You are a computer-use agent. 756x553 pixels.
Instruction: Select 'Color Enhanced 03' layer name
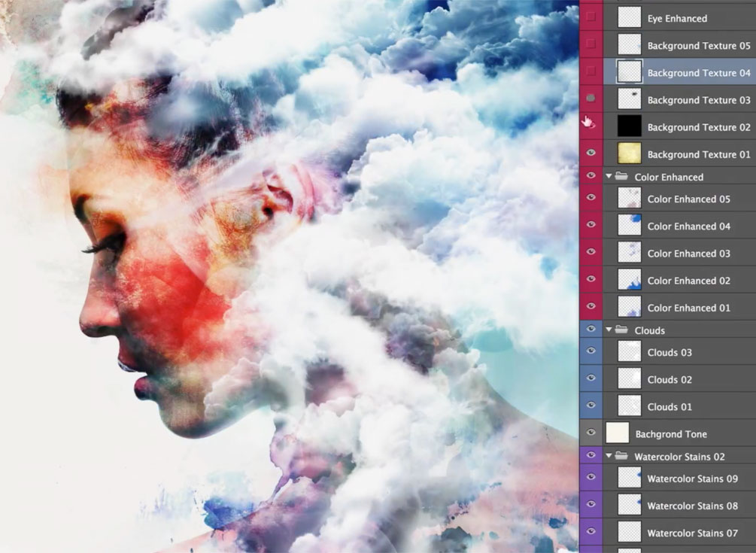(689, 254)
